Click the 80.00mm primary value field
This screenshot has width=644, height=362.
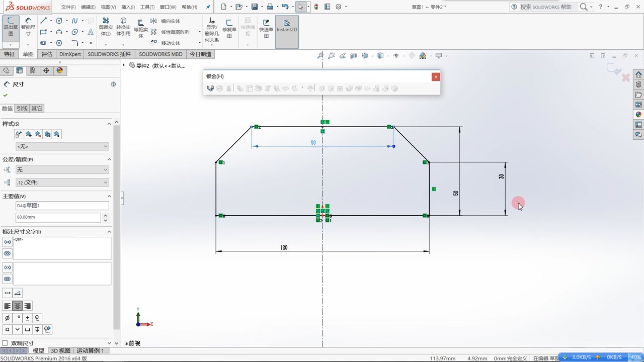(x=58, y=217)
